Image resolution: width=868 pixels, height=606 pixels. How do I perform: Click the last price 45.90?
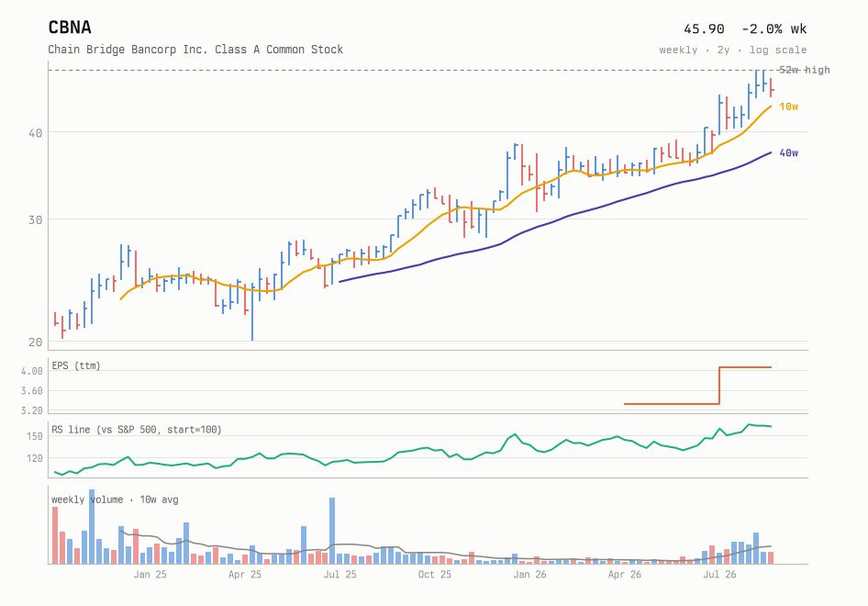pyautogui.click(x=704, y=28)
